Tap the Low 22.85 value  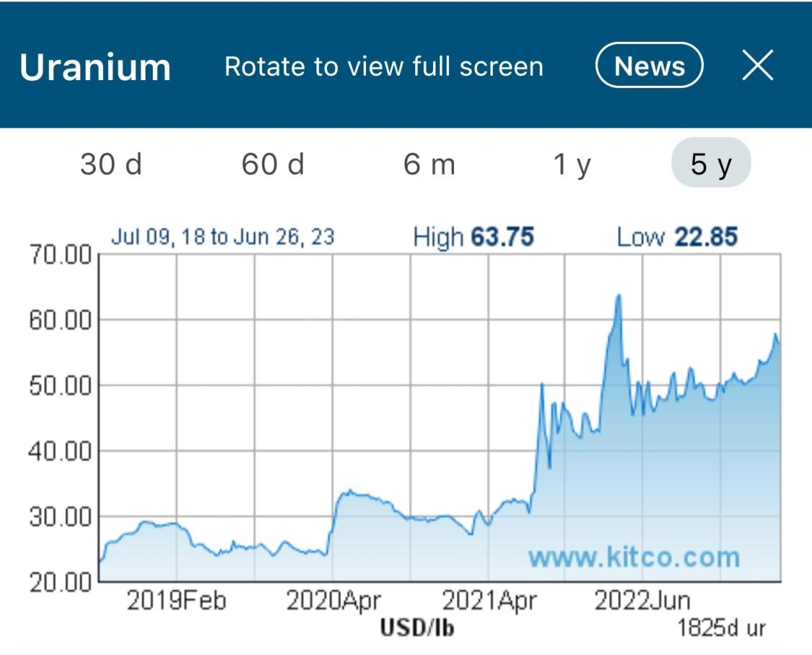pos(677,237)
